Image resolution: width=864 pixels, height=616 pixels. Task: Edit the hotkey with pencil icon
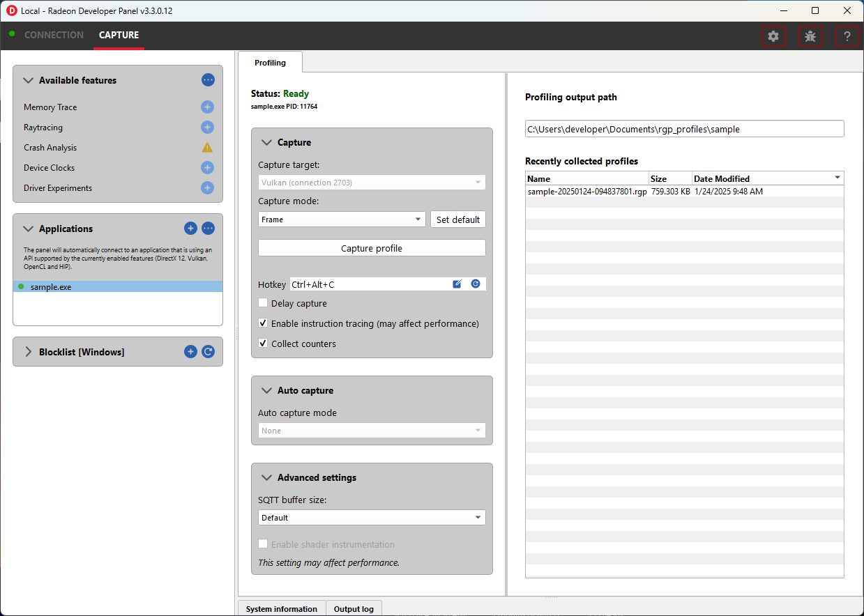pyautogui.click(x=457, y=284)
